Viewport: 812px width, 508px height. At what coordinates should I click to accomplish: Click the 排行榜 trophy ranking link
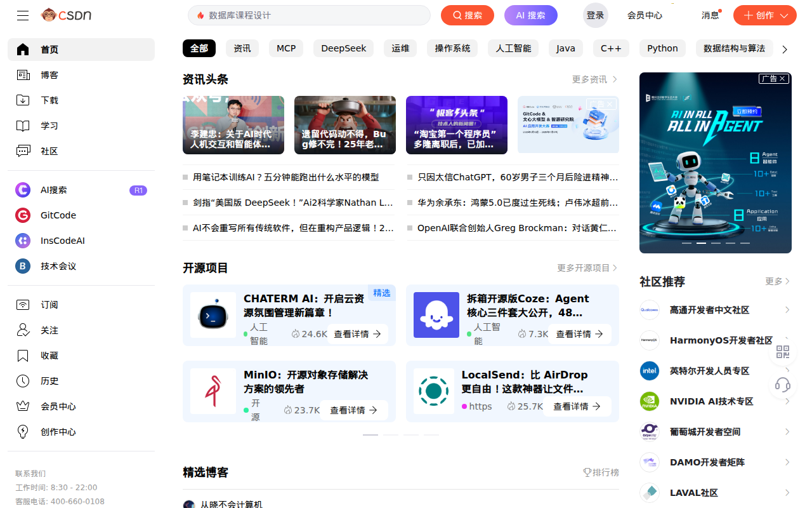pos(601,472)
